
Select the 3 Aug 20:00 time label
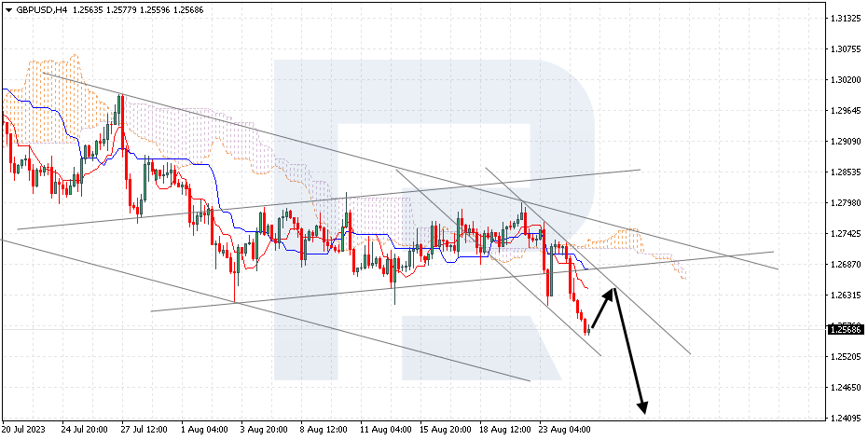click(x=264, y=430)
